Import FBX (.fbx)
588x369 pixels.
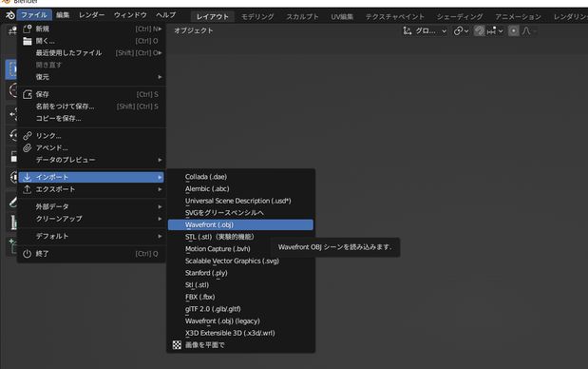[x=240, y=297]
